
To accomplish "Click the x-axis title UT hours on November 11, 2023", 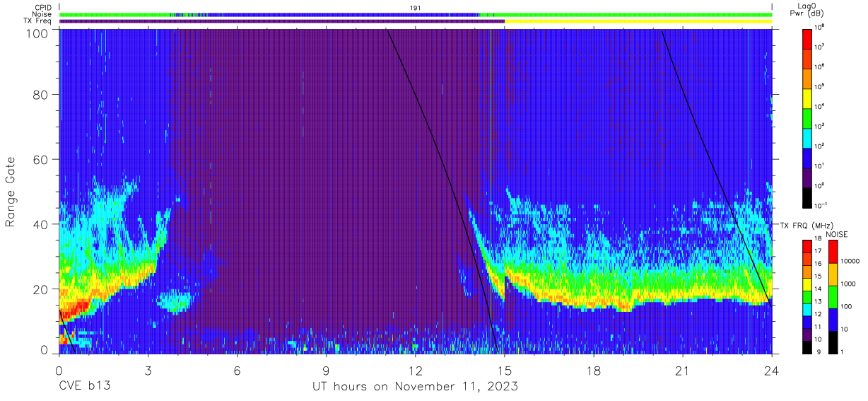I will [x=416, y=387].
